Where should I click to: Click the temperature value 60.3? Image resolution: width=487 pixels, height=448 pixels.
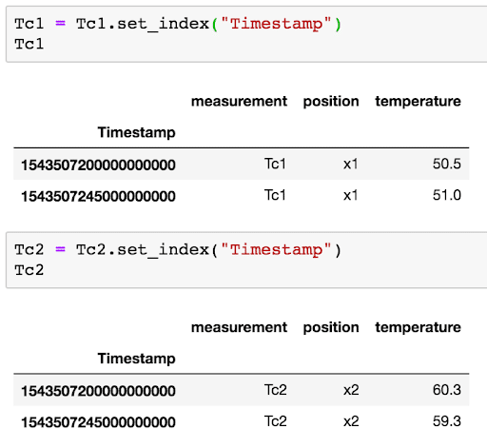click(x=447, y=390)
